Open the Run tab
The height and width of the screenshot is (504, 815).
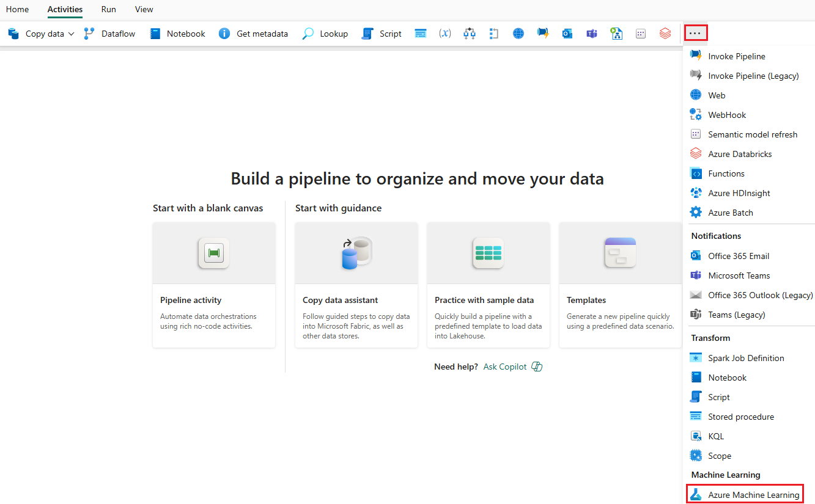pyautogui.click(x=109, y=9)
